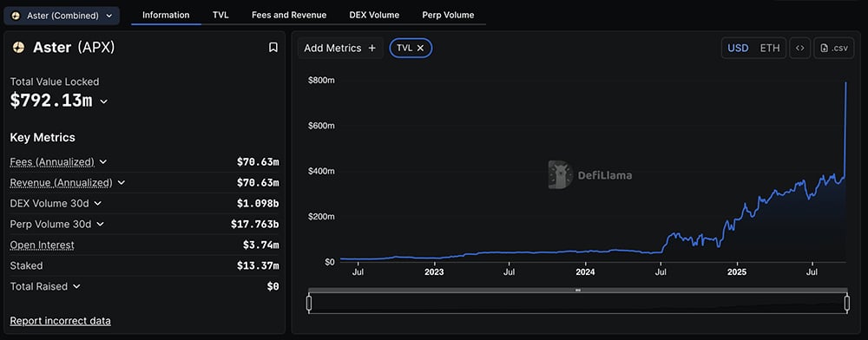Click the plus icon on Add Metrics
The width and height of the screenshot is (868, 340).
tap(372, 48)
